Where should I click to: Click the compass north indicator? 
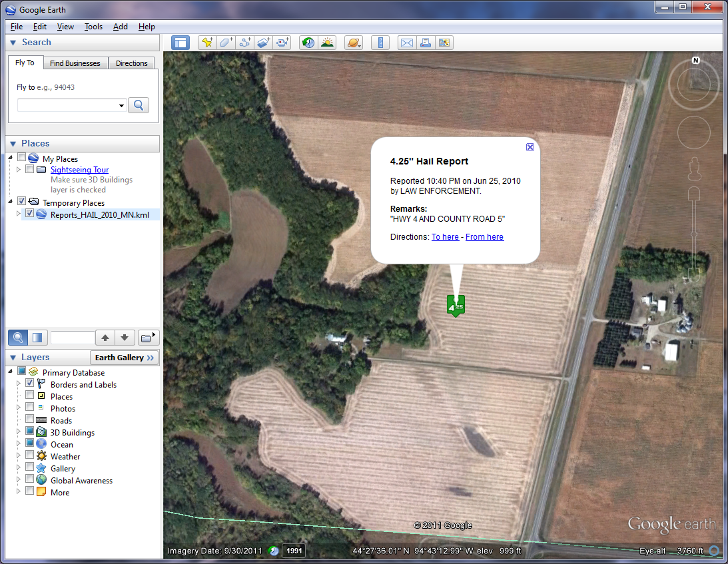tap(695, 61)
